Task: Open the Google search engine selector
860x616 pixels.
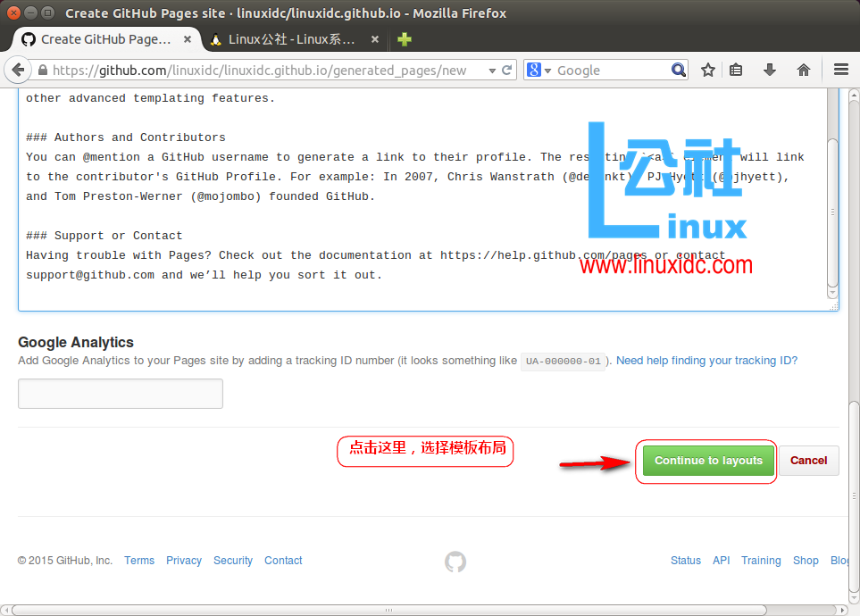Action: coord(539,71)
